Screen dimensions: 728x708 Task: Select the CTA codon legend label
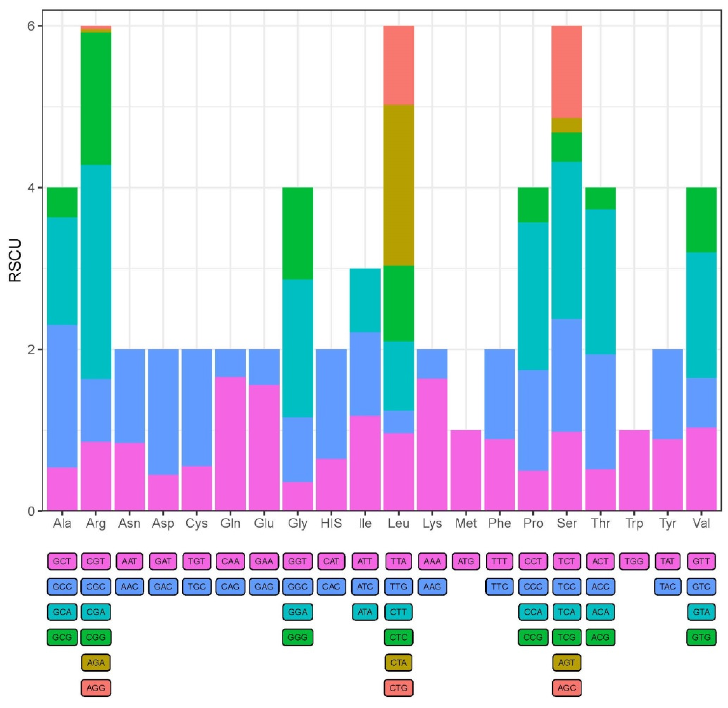398,662
